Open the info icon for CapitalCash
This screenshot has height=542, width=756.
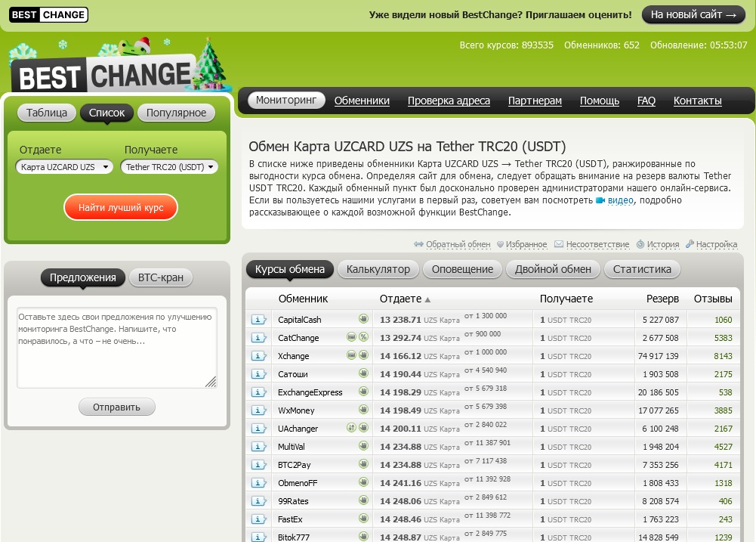coord(259,320)
